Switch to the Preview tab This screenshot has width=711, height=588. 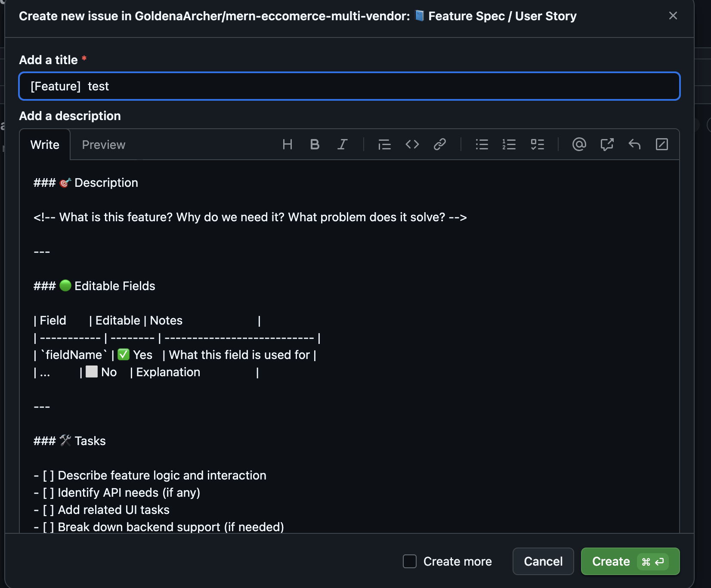[x=104, y=145]
